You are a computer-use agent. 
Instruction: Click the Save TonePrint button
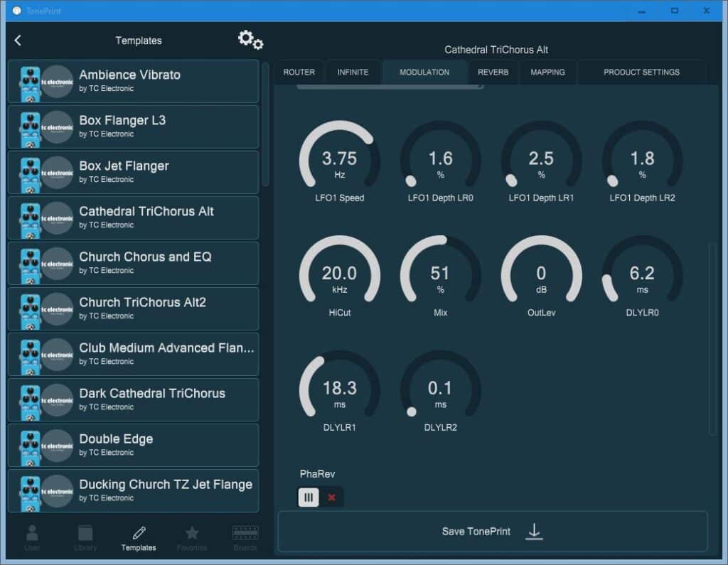tap(492, 532)
